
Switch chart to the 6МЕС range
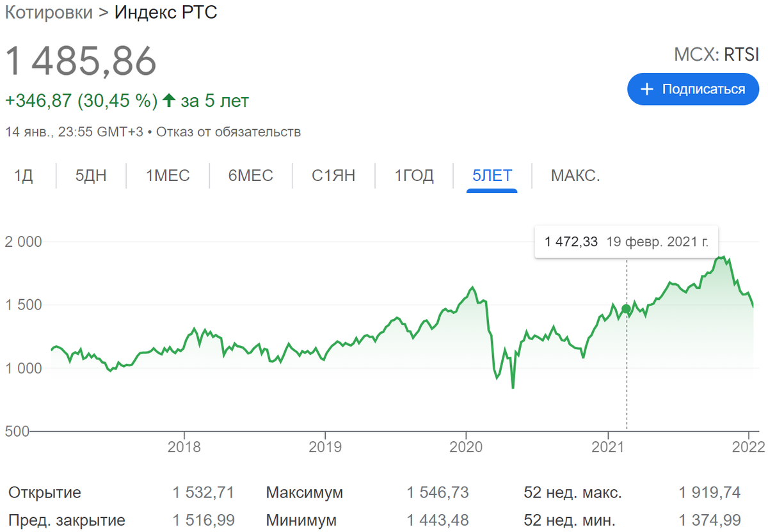tap(250, 175)
